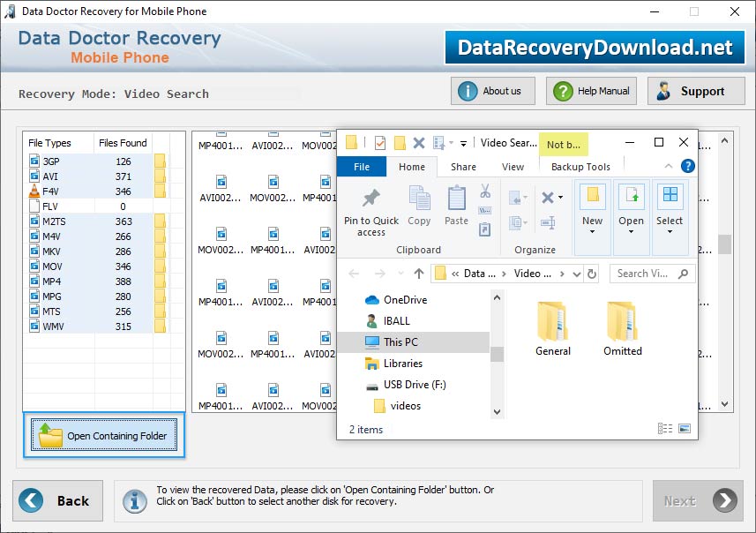The image size is (756, 533).
Task: Click the Cut scissors icon
Action: [485, 191]
